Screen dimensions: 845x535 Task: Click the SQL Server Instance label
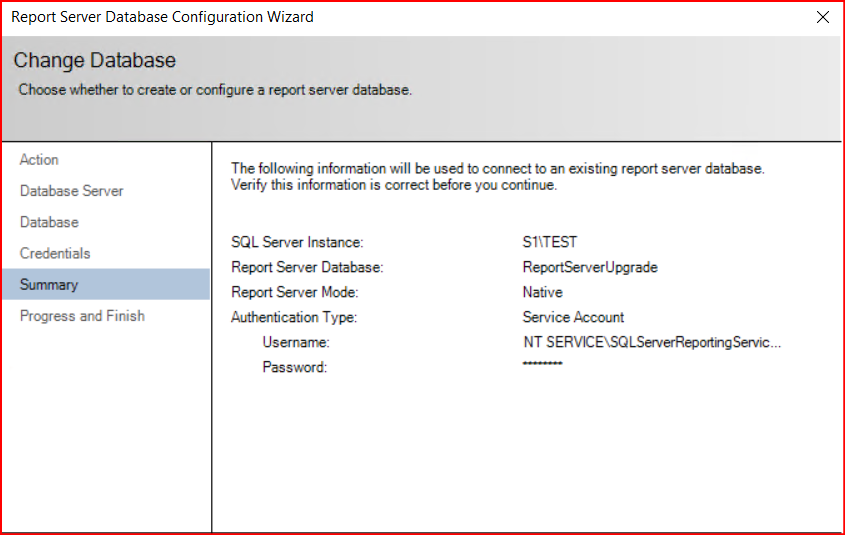(x=297, y=242)
